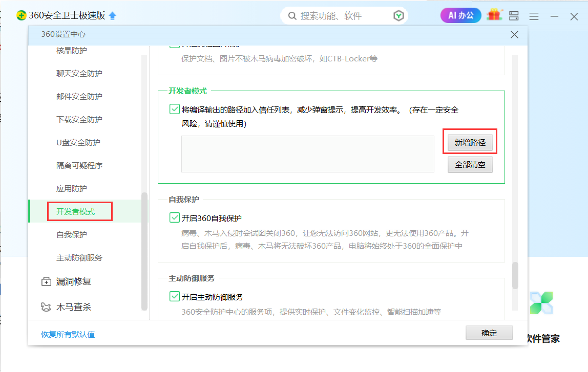Click inside the trusted path list box
Image resolution: width=588 pixels, height=372 pixels.
307,154
